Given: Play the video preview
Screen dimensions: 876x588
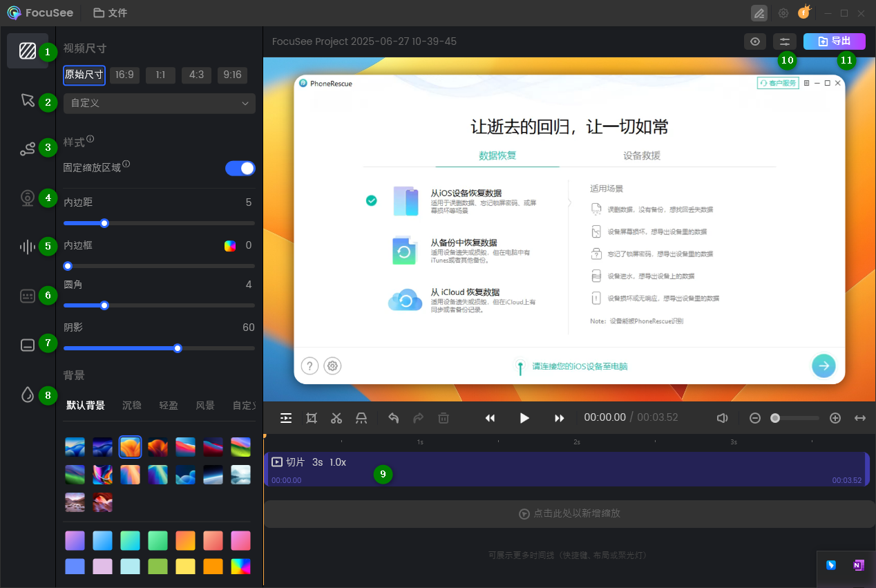Looking at the screenshot, I should click(x=524, y=418).
